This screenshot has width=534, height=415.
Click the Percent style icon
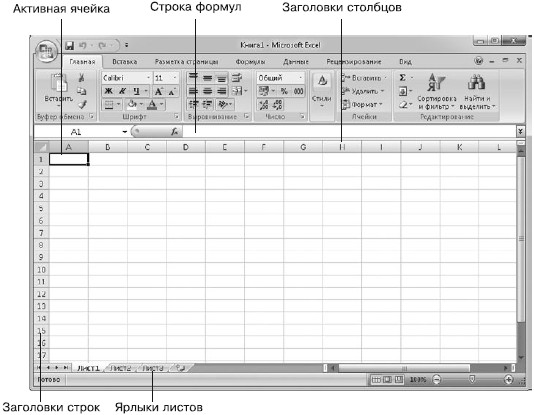pos(284,91)
